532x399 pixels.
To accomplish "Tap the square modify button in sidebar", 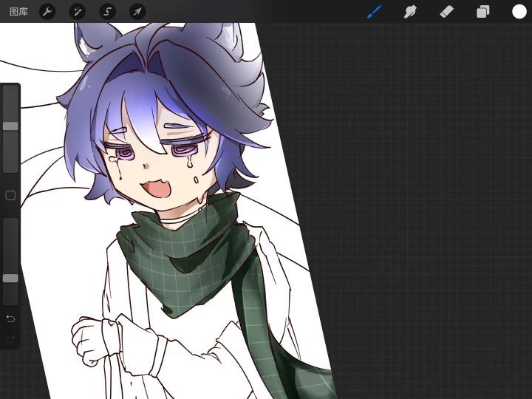I will (10, 195).
